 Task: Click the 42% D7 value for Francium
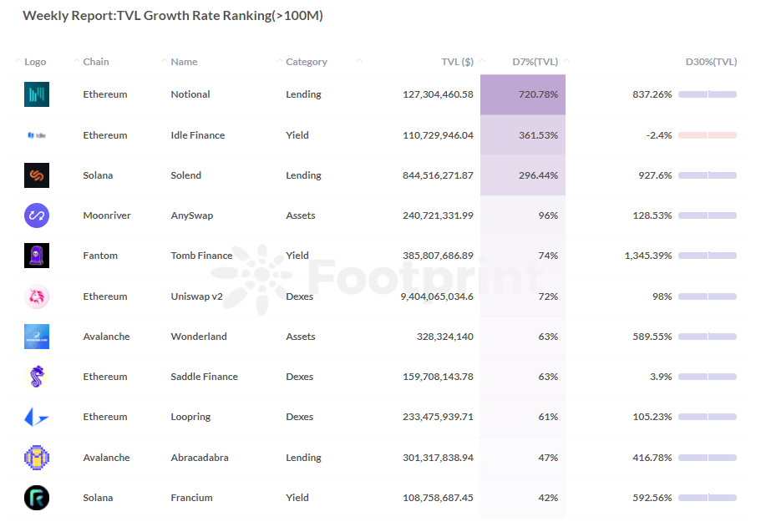tap(548, 498)
